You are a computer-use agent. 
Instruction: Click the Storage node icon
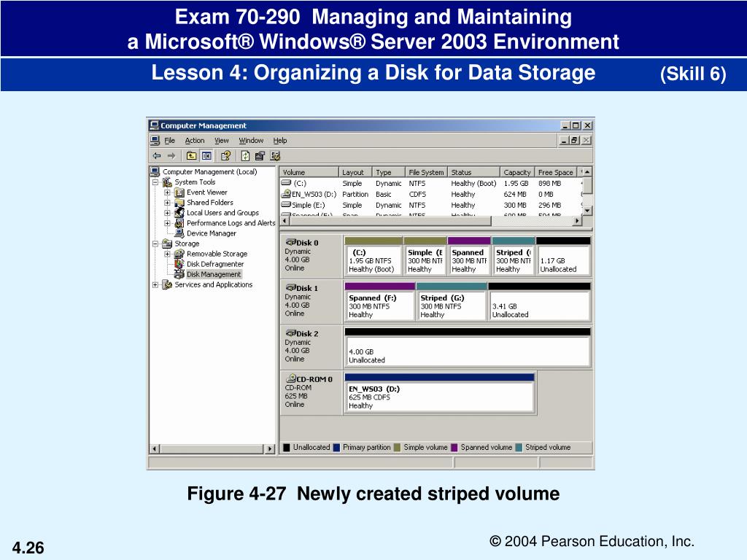tap(167, 244)
